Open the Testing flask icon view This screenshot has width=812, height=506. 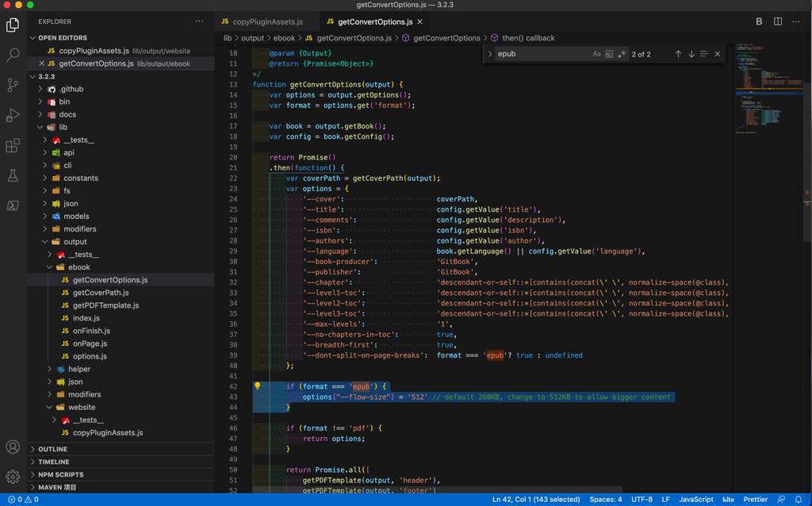[x=13, y=175]
